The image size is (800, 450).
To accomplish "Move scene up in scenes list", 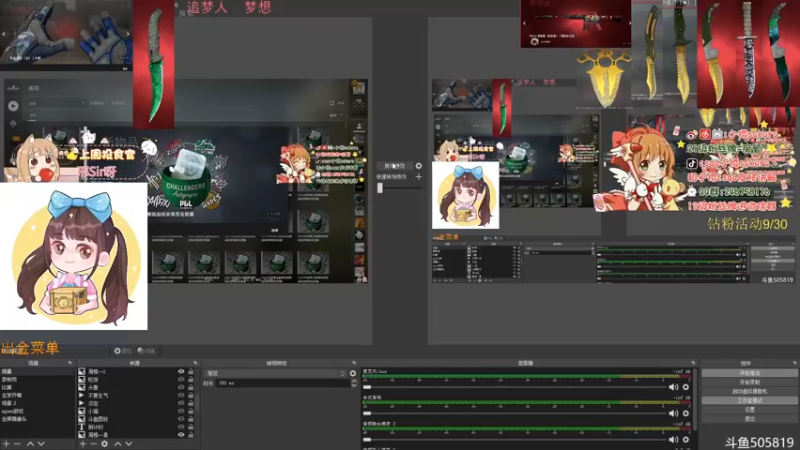I will pos(30,444).
